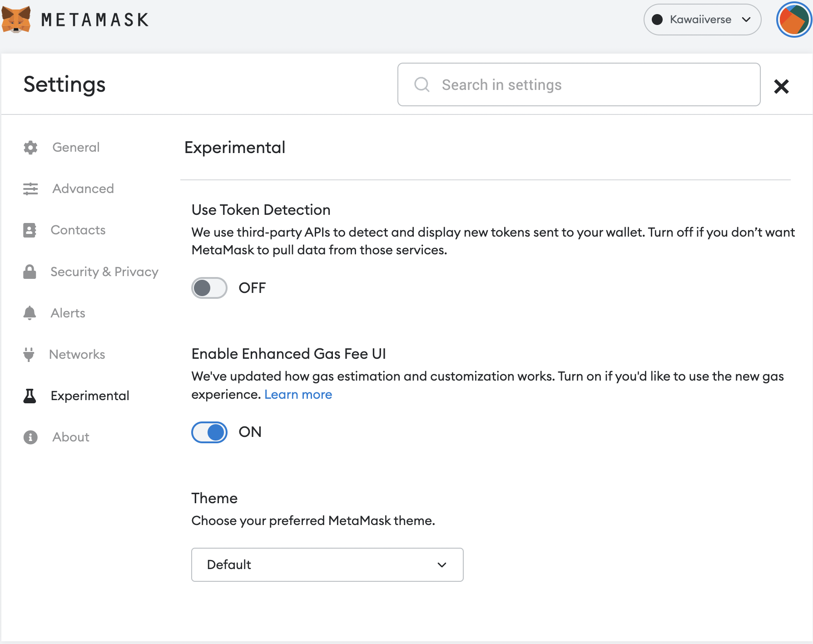
Task: Expand the Theme dropdown showing Default
Action: pyautogui.click(x=327, y=565)
